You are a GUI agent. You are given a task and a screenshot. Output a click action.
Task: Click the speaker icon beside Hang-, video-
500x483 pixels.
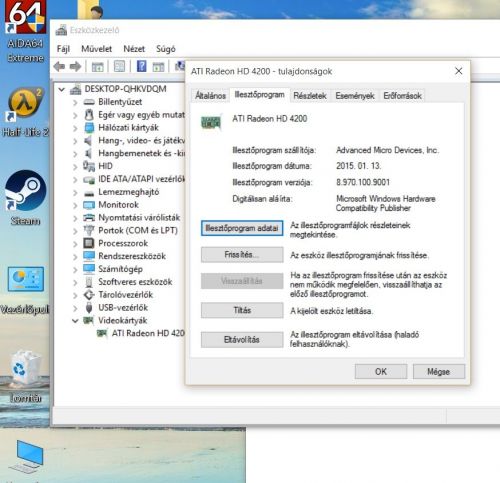(x=88, y=141)
